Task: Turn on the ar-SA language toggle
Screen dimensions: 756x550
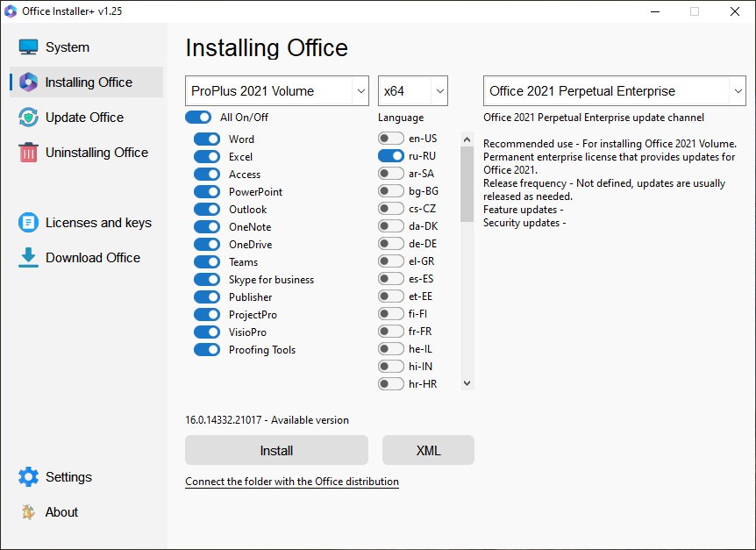Action: click(x=391, y=174)
